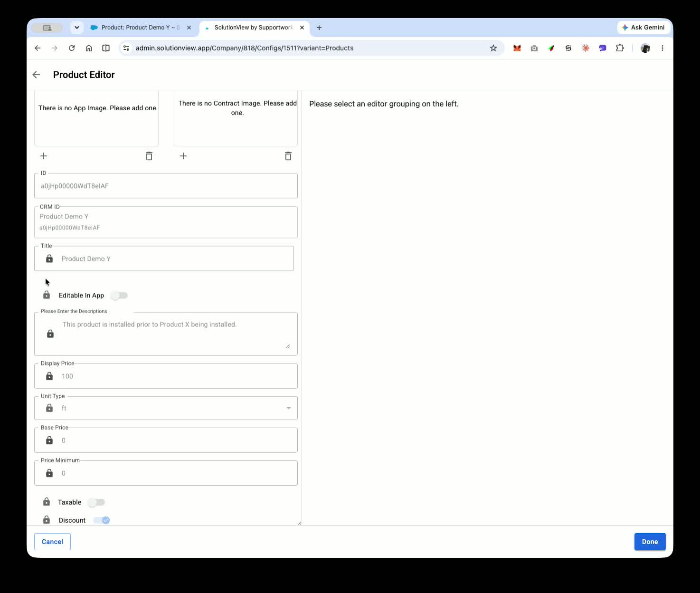700x593 pixels.
Task: Open the red starburst extension icon
Action: (586, 48)
